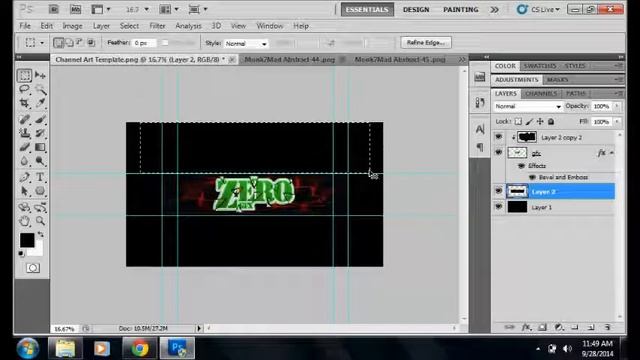640x360 pixels.
Task: Toggle the Bevel and Emboss effect visibility
Action: click(x=532, y=177)
